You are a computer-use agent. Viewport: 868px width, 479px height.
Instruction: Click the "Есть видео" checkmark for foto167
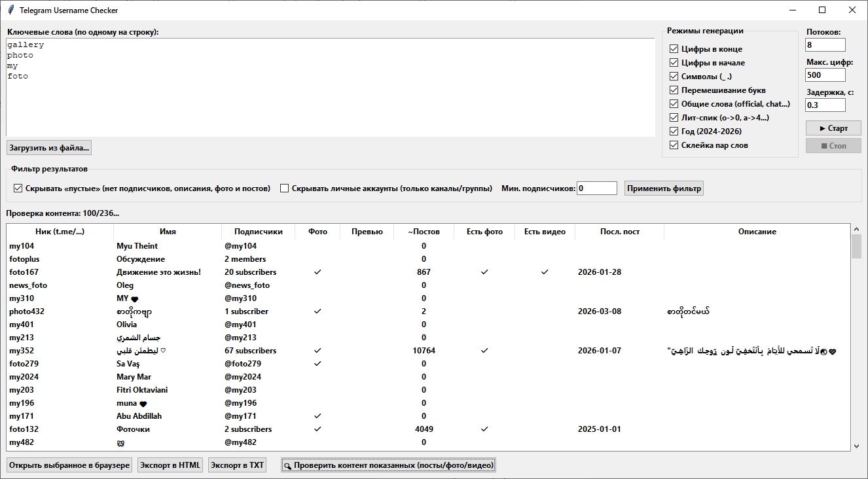545,272
